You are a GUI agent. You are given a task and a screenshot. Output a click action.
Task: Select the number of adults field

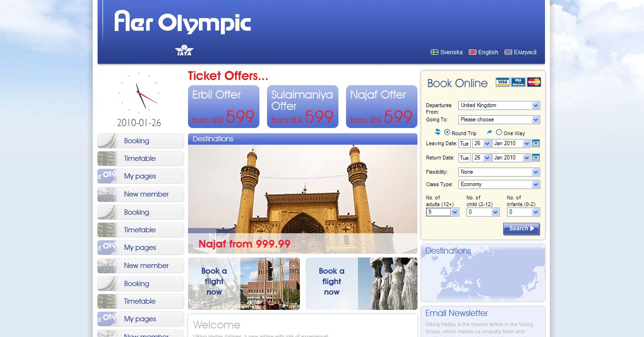click(442, 212)
